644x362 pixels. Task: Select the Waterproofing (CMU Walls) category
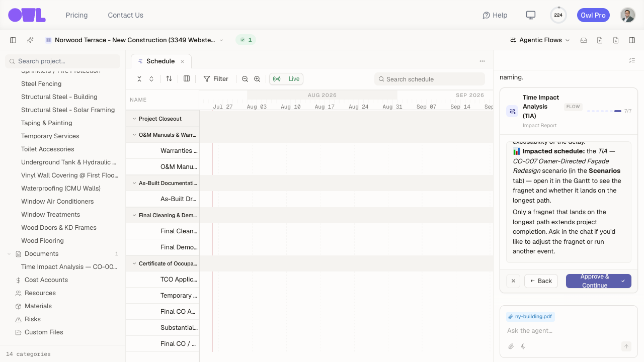click(61, 189)
